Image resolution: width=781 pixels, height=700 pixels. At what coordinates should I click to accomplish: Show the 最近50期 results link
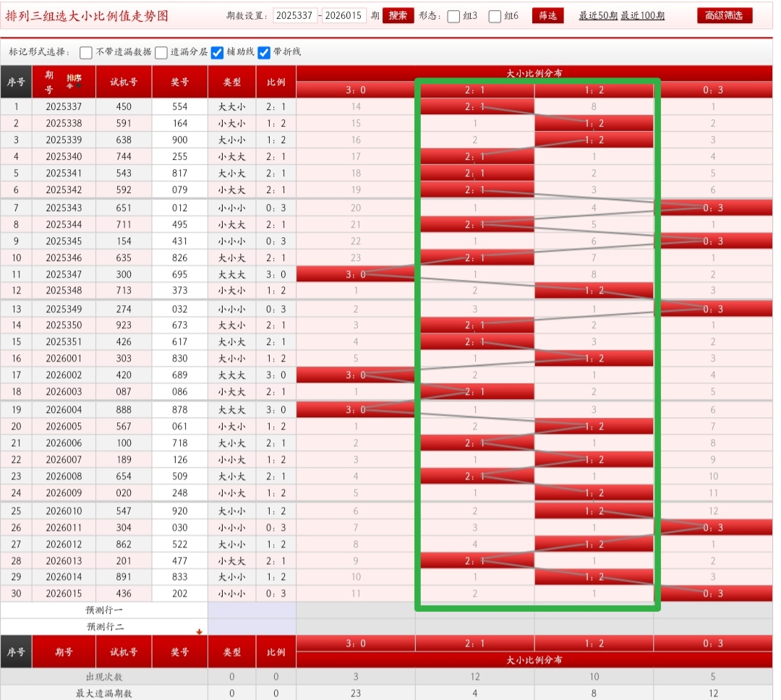click(598, 15)
